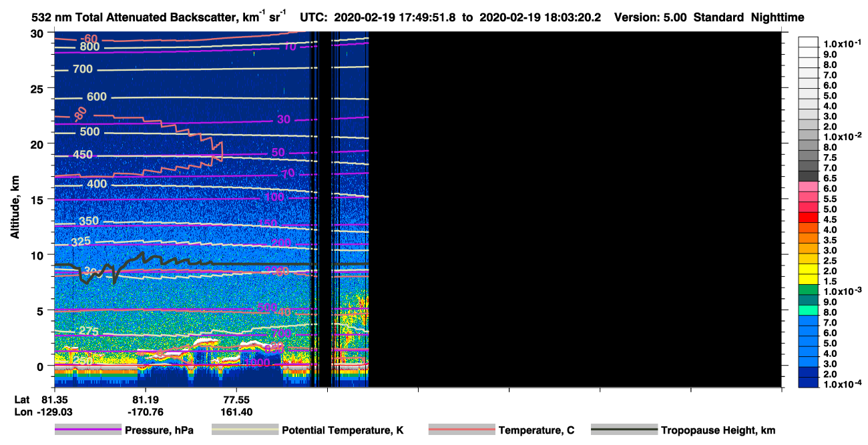Click colorbar label '7.5'
This screenshot has width=868, height=445.
829,157
